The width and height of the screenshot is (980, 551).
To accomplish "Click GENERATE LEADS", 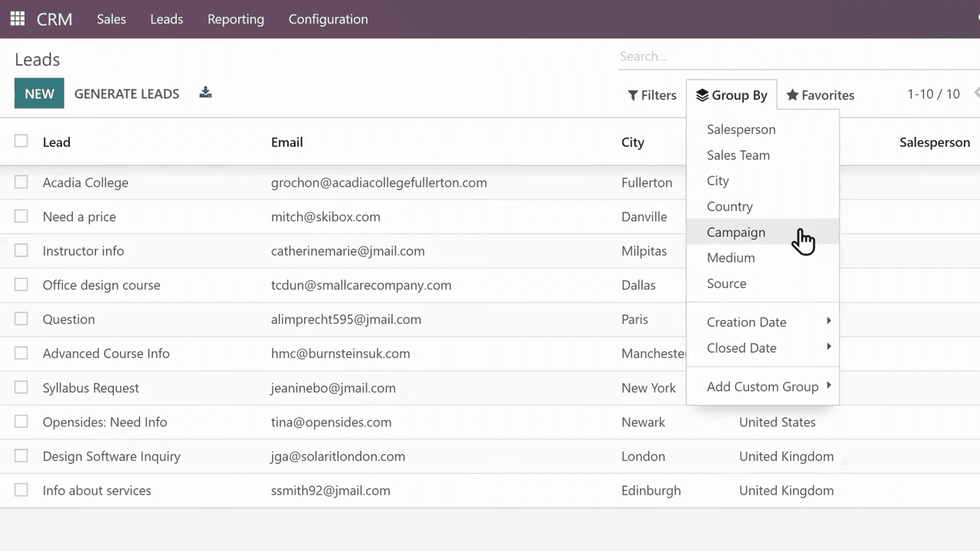I will (x=126, y=93).
